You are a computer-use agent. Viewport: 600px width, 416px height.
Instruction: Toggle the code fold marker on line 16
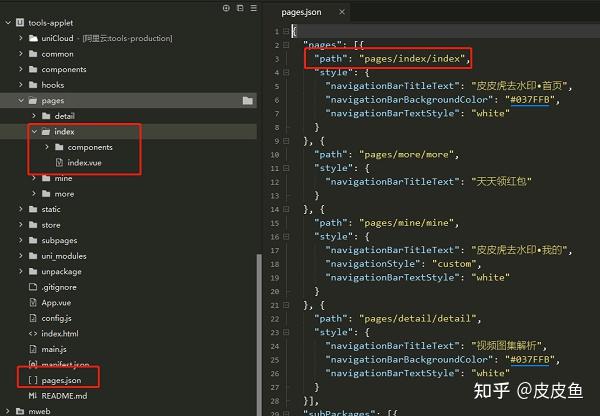[x=286, y=237]
